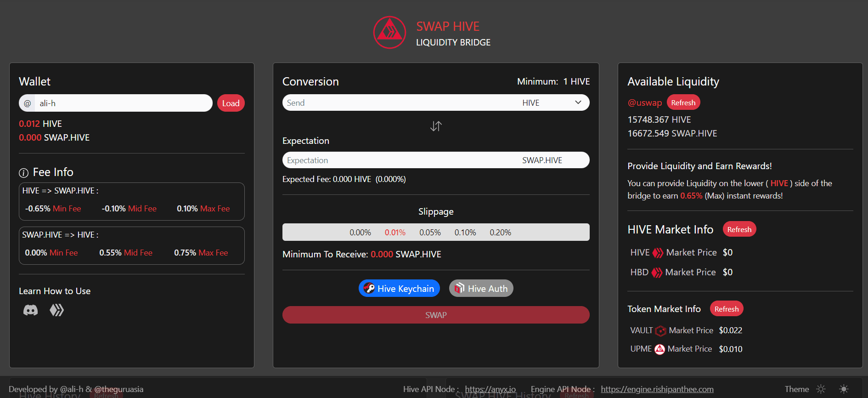Open the Hive blog icon under Learn How to Use
The width and height of the screenshot is (868, 398).
56,310
